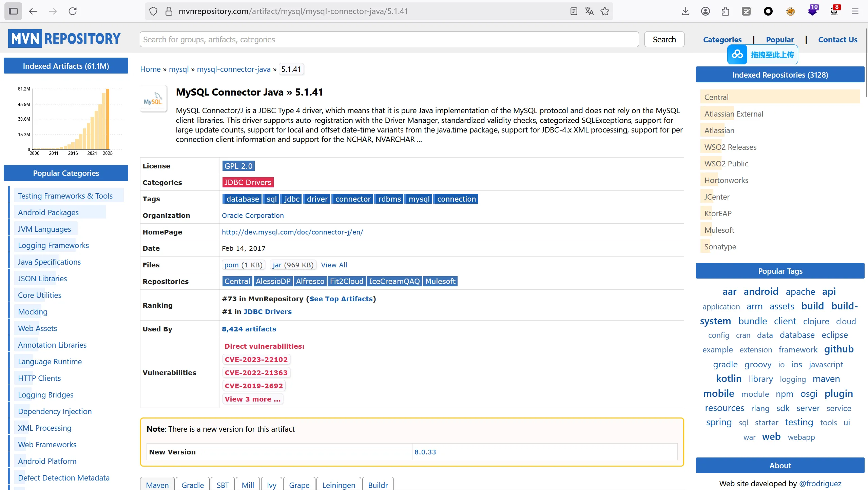This screenshot has height=490, width=868.
Task: Click the MySQL artifact logo thumbnail
Action: (x=153, y=99)
